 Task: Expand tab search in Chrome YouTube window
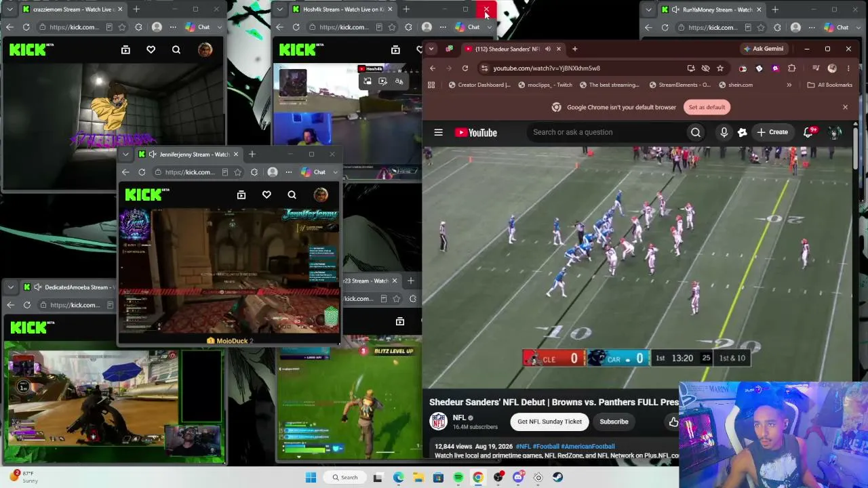(431, 49)
